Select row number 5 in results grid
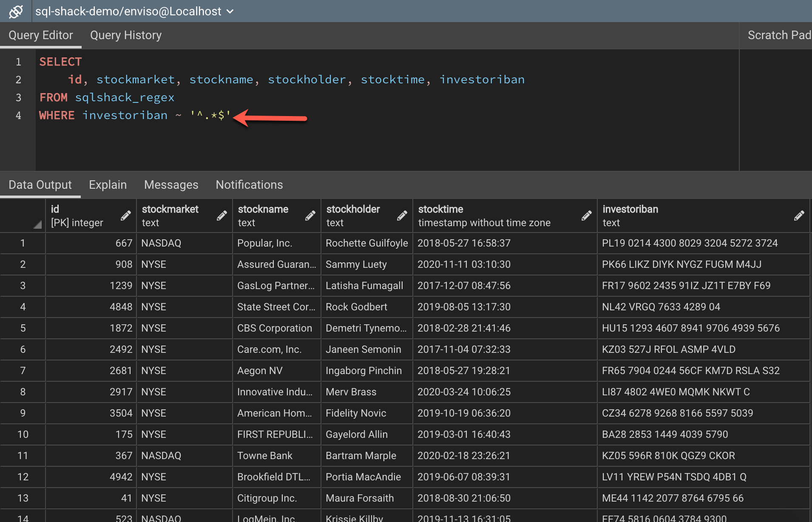 pyautogui.click(x=23, y=328)
